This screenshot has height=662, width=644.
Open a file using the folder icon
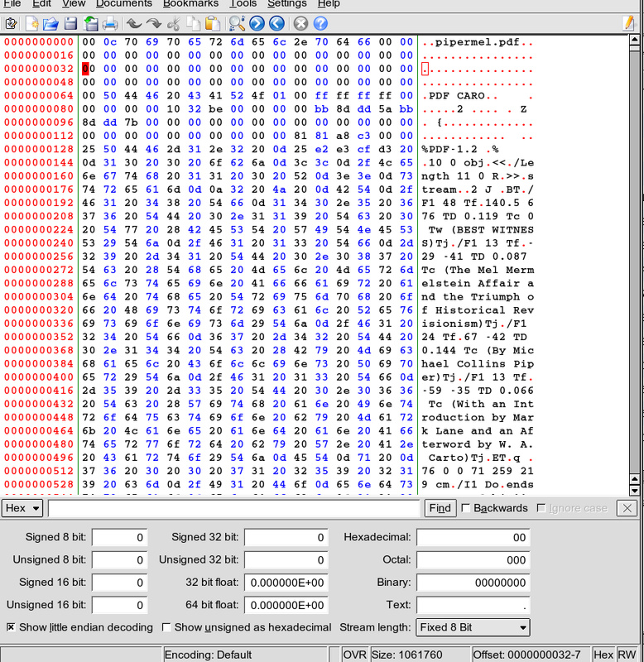click(50, 23)
